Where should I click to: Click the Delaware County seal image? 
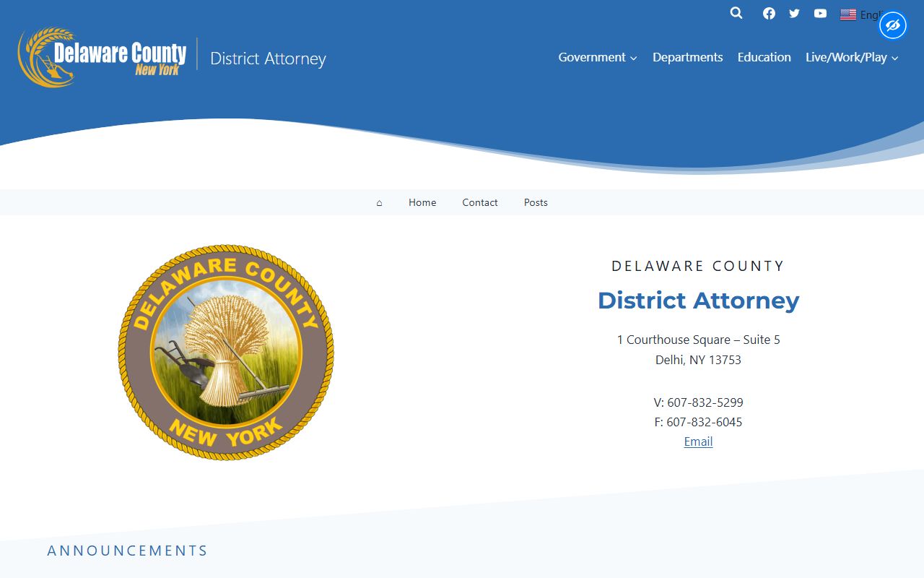coord(226,352)
